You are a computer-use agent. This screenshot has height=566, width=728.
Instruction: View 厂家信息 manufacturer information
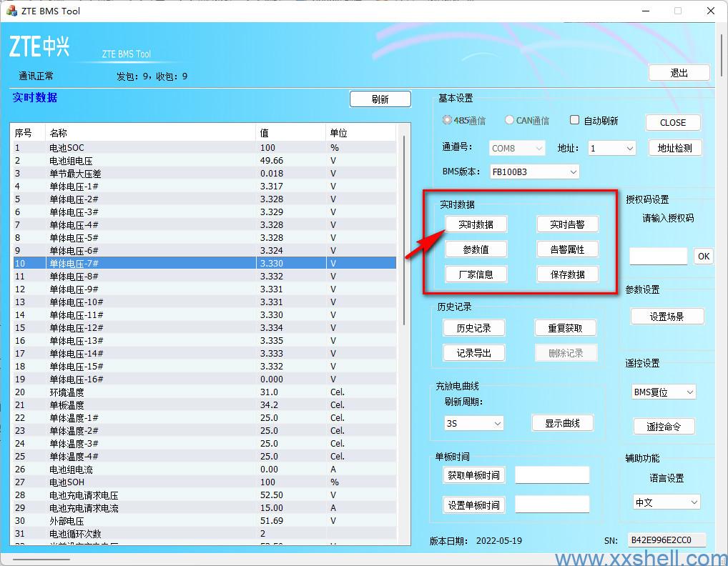[476, 274]
